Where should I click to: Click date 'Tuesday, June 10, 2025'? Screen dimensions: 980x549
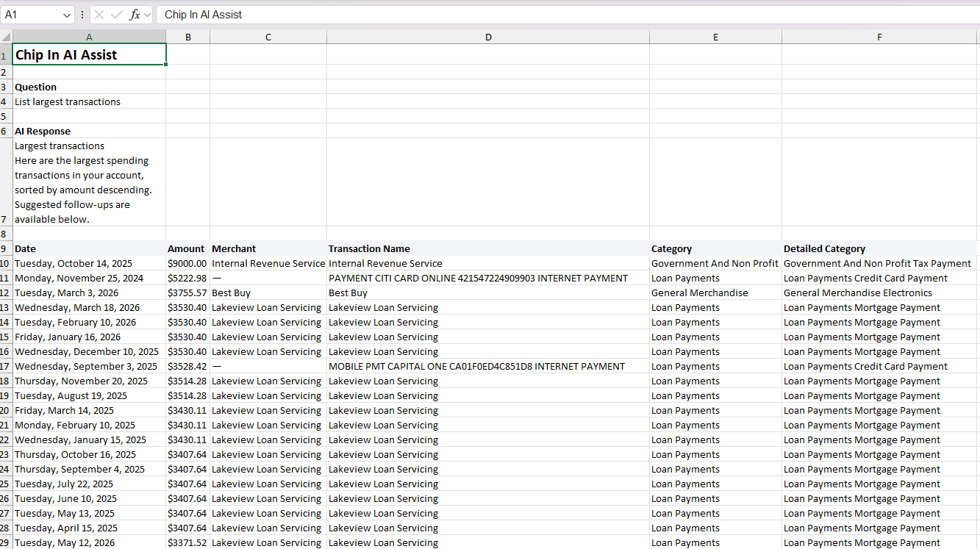click(89, 498)
